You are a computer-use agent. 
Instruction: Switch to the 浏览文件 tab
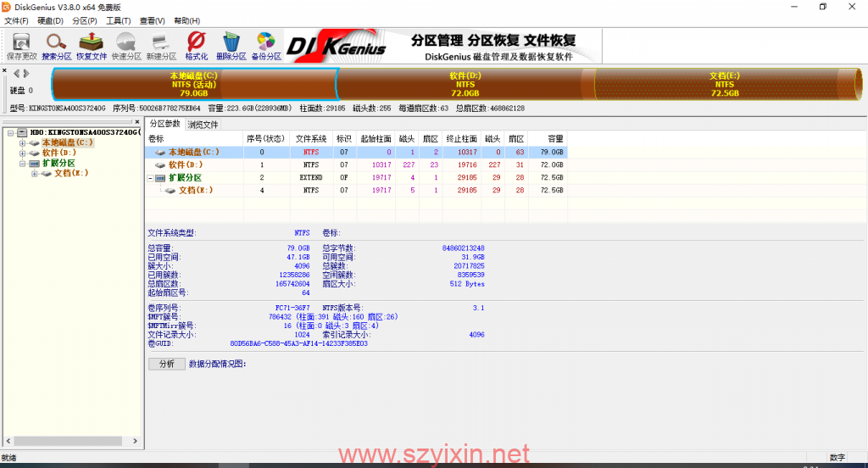tap(203, 125)
